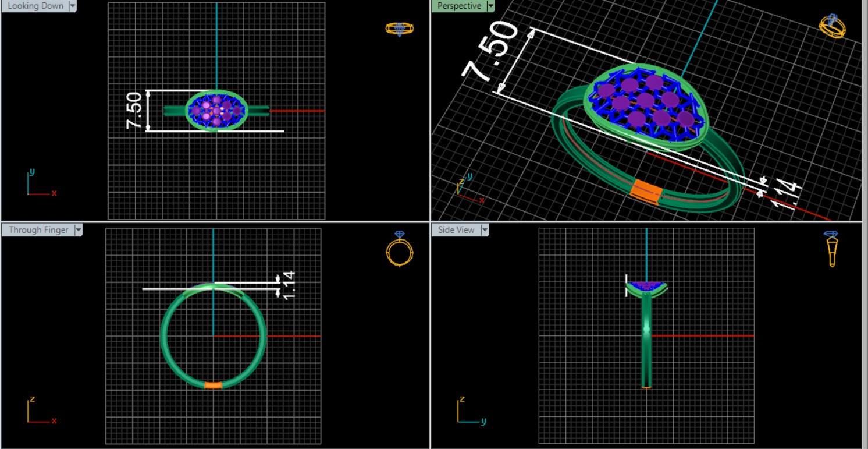Select the large 7.50 dimension text in Perspective
Viewport: 868px width, 449px height.
490,50
